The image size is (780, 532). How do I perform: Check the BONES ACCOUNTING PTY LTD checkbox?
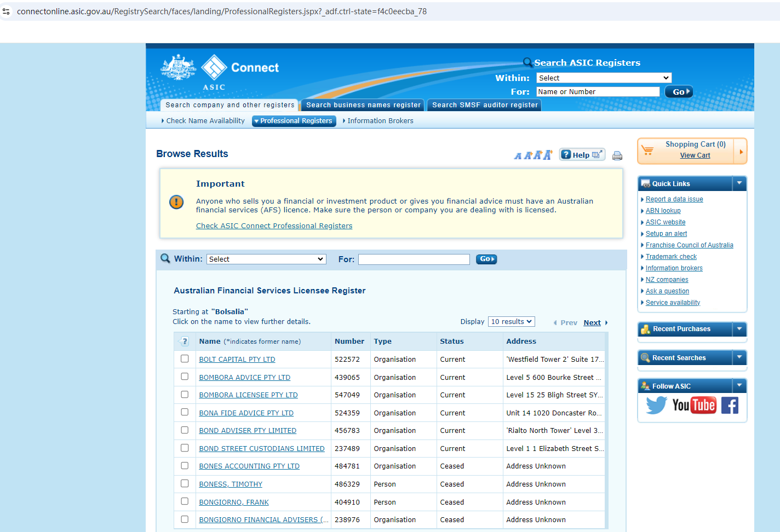click(185, 466)
